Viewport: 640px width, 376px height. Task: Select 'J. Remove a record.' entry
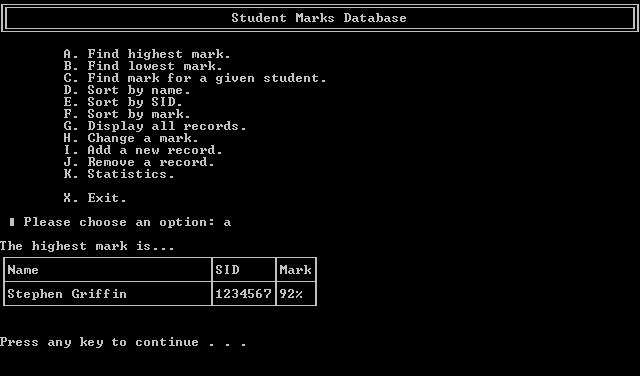139,162
